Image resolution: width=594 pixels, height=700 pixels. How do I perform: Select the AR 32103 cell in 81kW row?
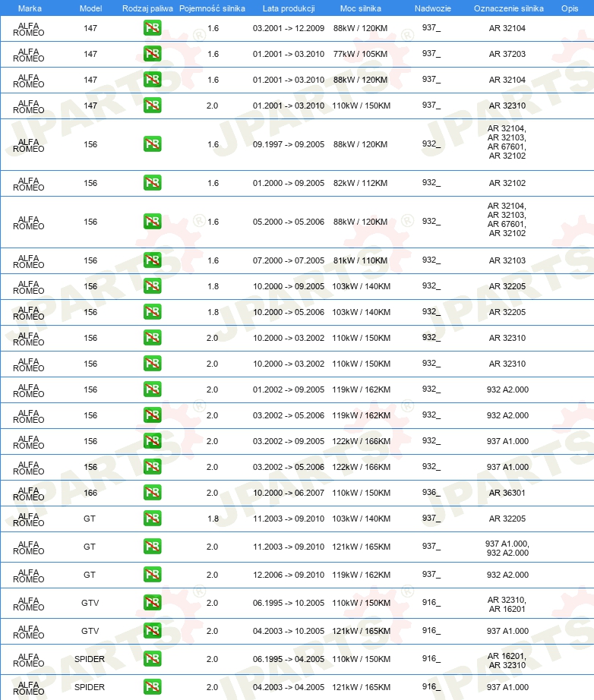[x=507, y=260]
